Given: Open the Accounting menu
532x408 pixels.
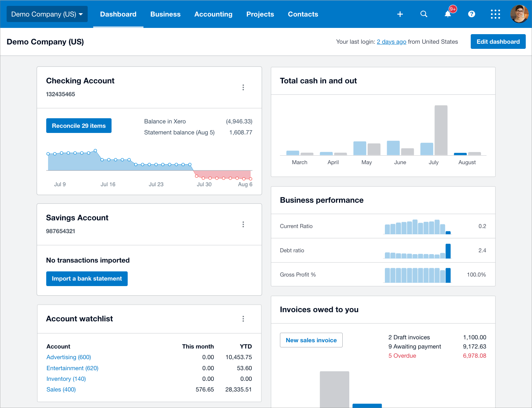Looking at the screenshot, I should 213,14.
